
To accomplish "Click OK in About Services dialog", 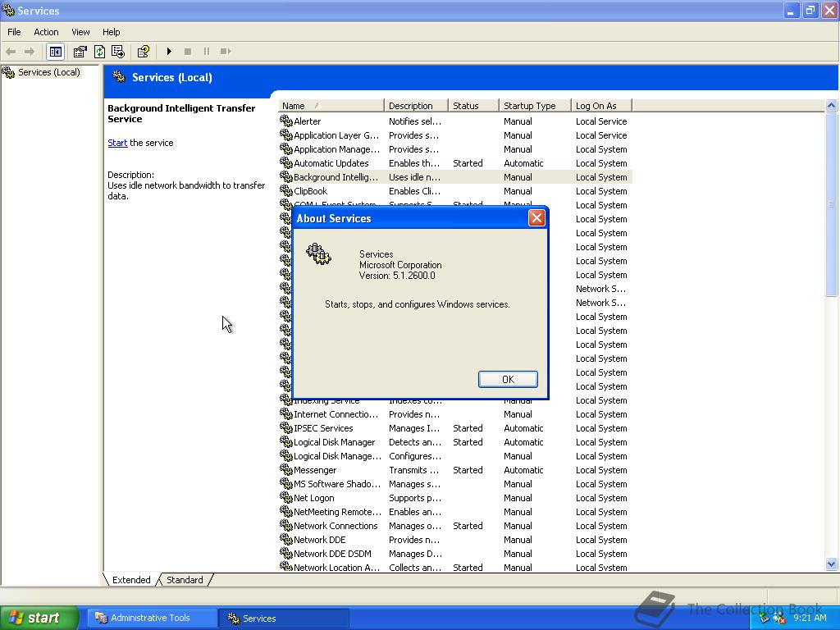I will point(508,379).
